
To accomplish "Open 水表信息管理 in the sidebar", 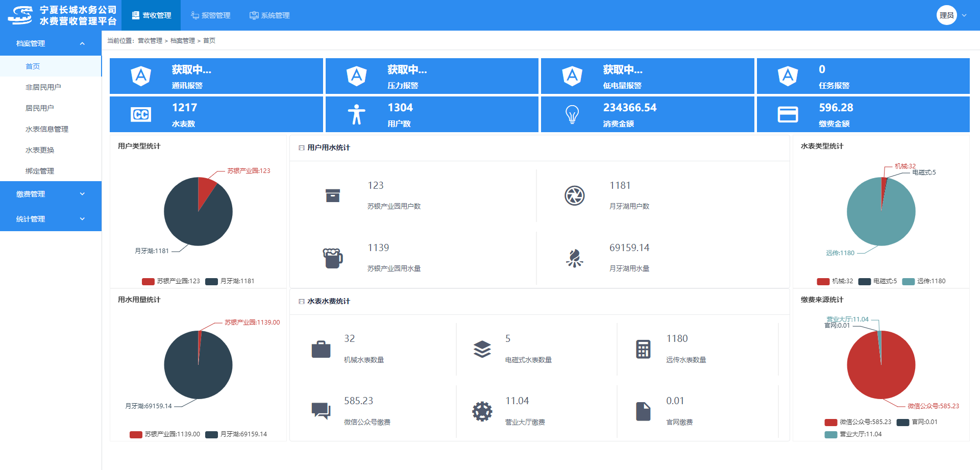I will (47, 129).
